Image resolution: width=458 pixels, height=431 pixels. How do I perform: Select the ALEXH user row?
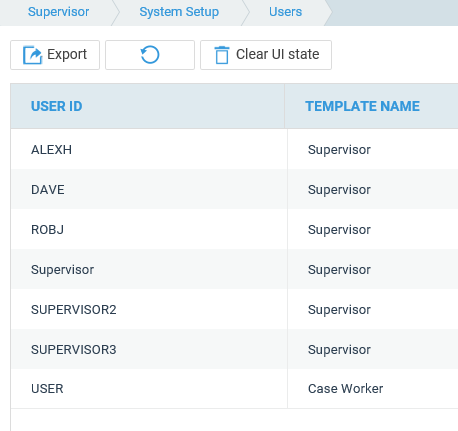234,149
